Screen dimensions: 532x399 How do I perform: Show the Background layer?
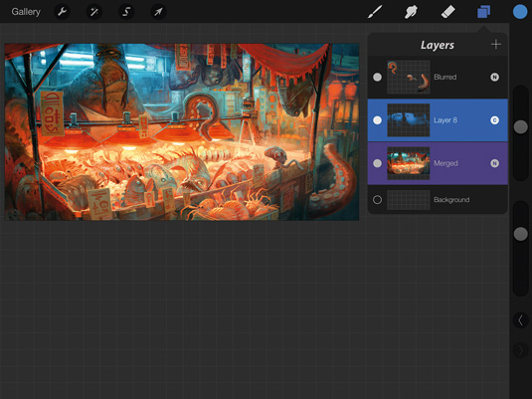377,200
